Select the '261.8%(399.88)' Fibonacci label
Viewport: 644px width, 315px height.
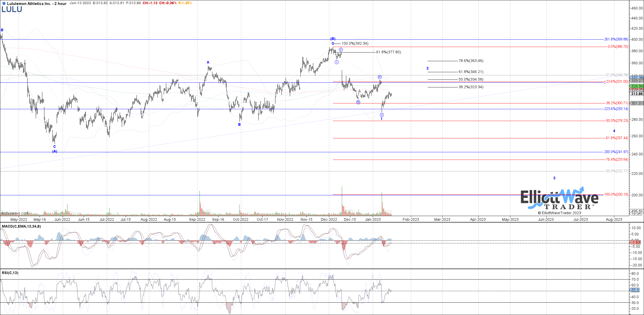(x=616, y=39)
